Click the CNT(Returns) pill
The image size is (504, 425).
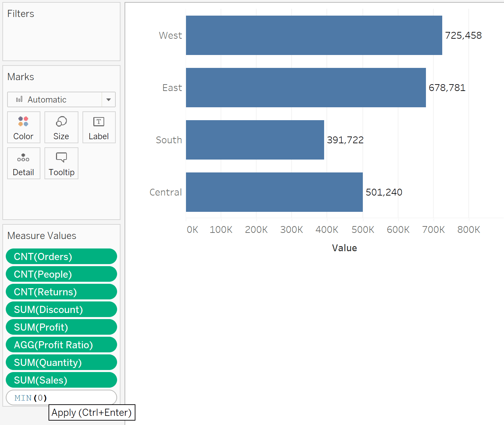[61, 292]
